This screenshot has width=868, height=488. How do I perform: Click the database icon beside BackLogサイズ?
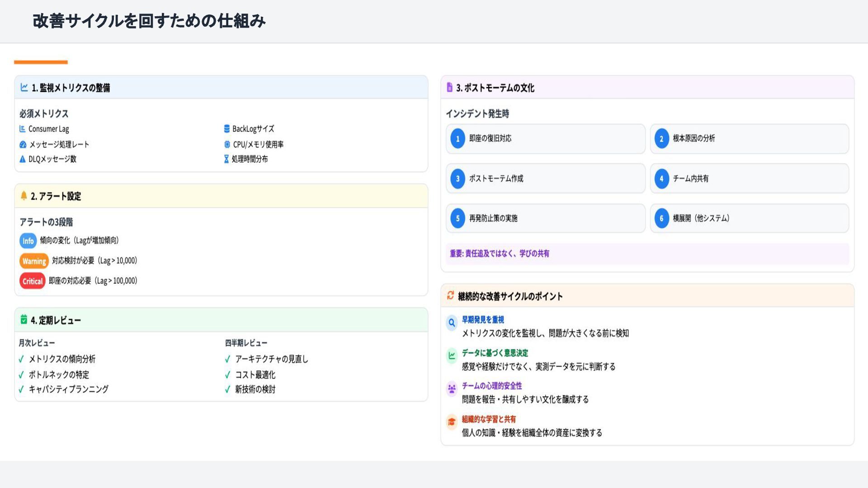point(226,129)
